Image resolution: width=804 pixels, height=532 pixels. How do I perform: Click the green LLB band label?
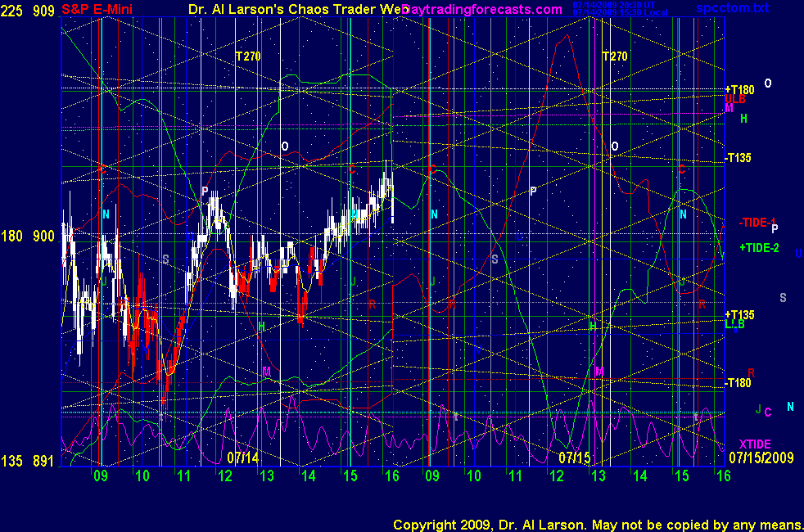734,324
